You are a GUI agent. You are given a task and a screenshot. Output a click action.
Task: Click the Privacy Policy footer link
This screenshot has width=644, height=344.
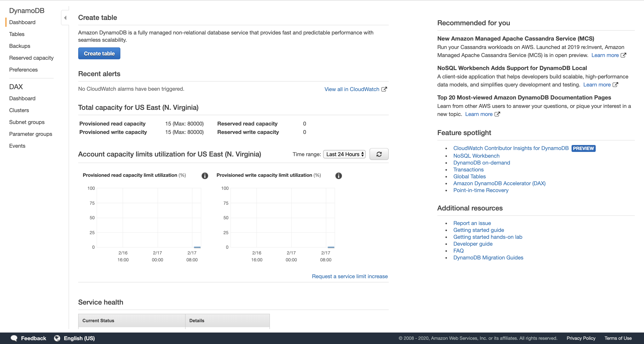[x=581, y=338]
